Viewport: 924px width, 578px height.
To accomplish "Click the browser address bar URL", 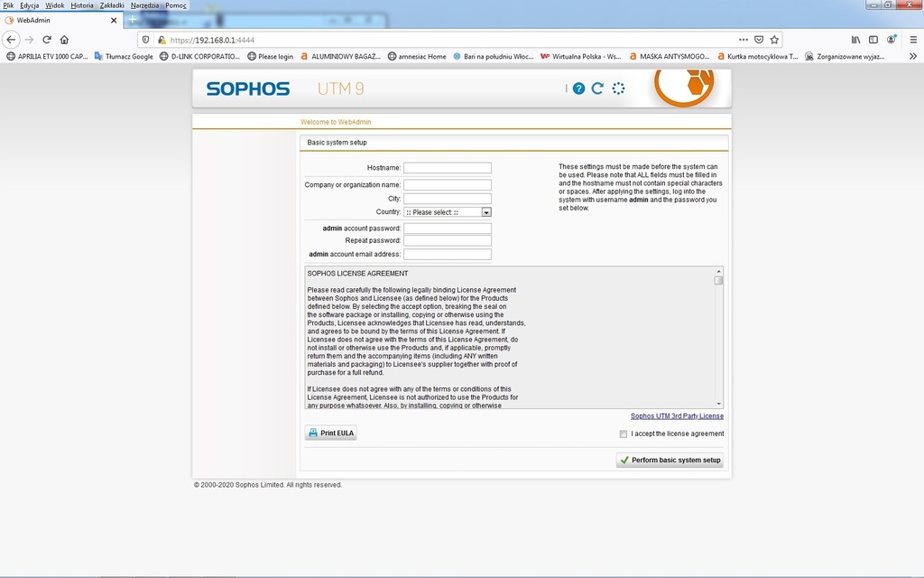I will coord(212,40).
